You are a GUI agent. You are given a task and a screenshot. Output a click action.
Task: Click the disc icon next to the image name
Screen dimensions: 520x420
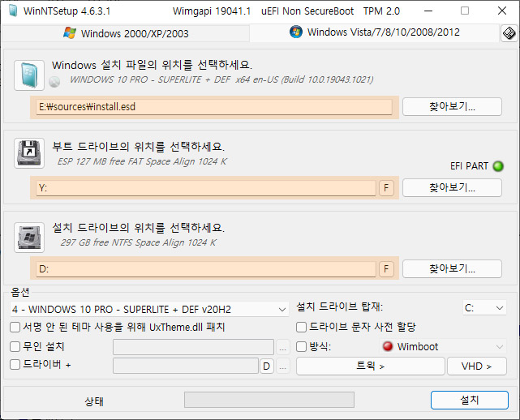54,81
